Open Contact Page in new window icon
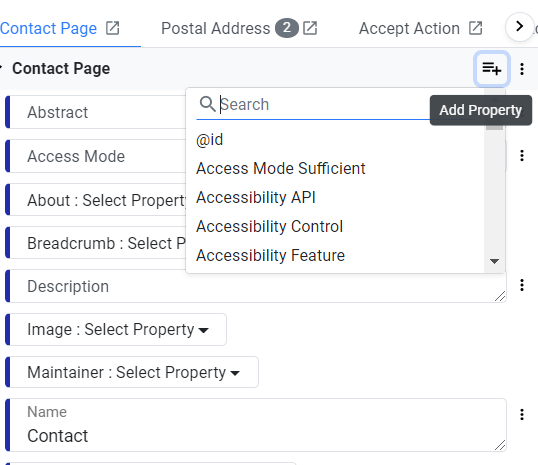This screenshot has height=465, width=538. pyautogui.click(x=113, y=28)
